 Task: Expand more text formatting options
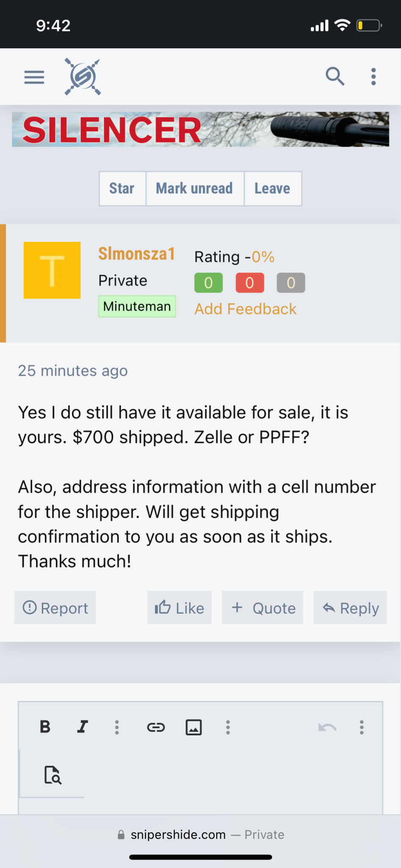click(x=117, y=727)
